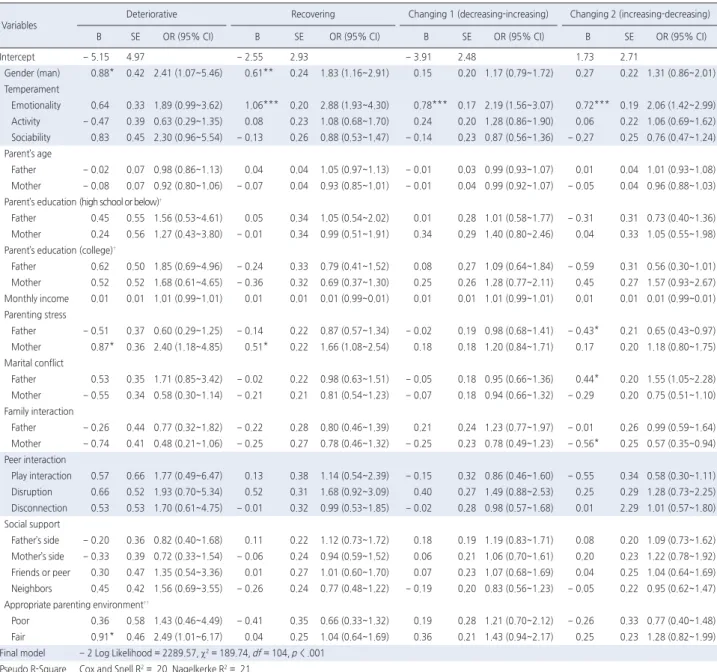This screenshot has width=717, height=672.
Task: Click 'Parent's education (college)' label
Action: coord(59,250)
